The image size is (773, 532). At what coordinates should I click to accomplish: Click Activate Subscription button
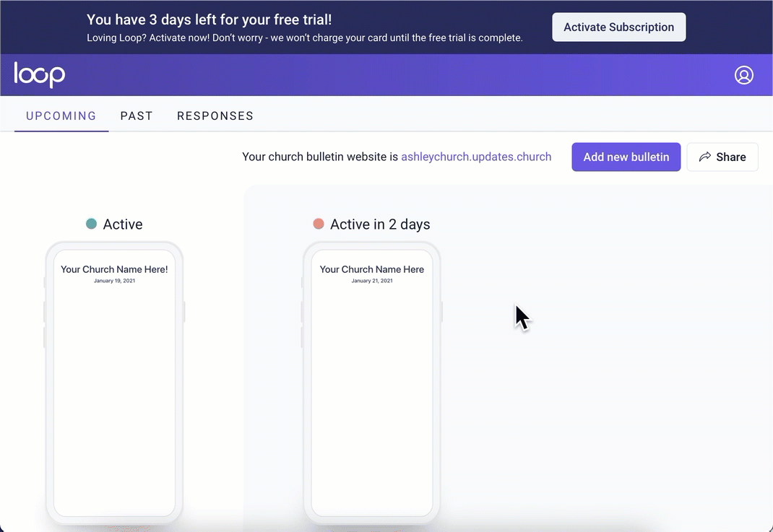coord(618,27)
